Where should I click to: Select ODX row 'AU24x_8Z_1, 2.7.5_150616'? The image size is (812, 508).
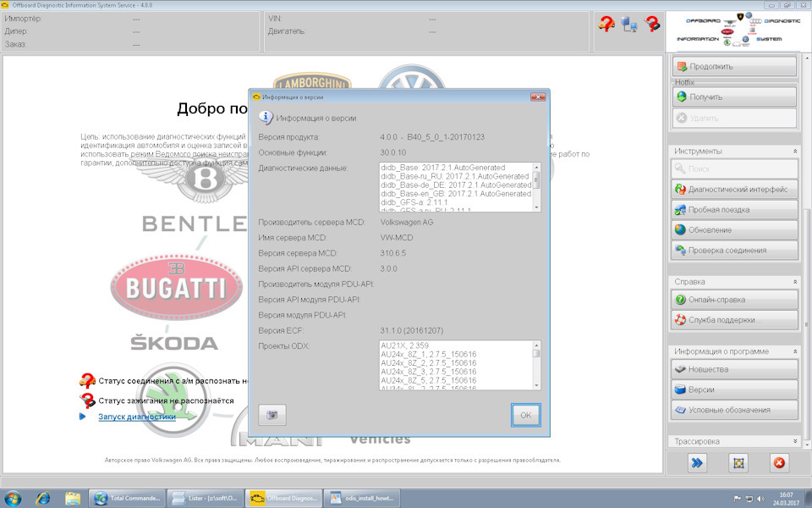[x=428, y=354]
